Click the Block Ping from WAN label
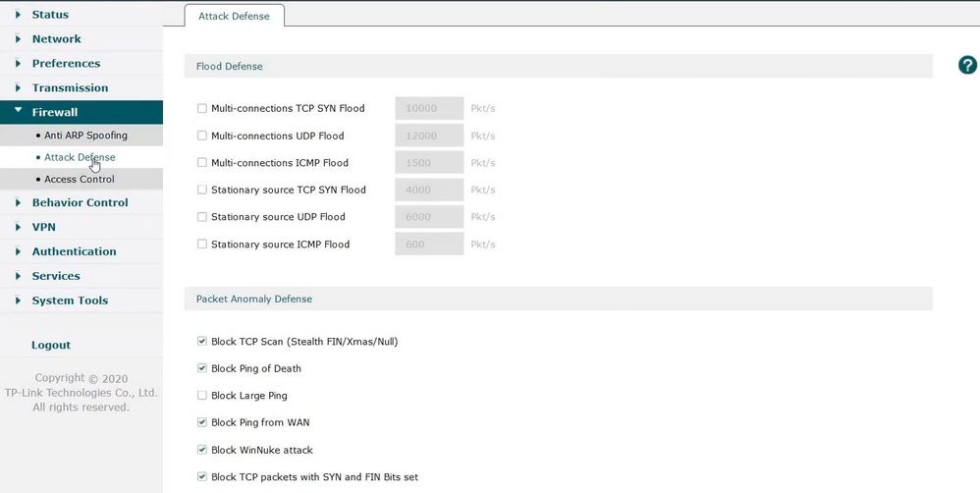The width and height of the screenshot is (980, 493). [260, 422]
